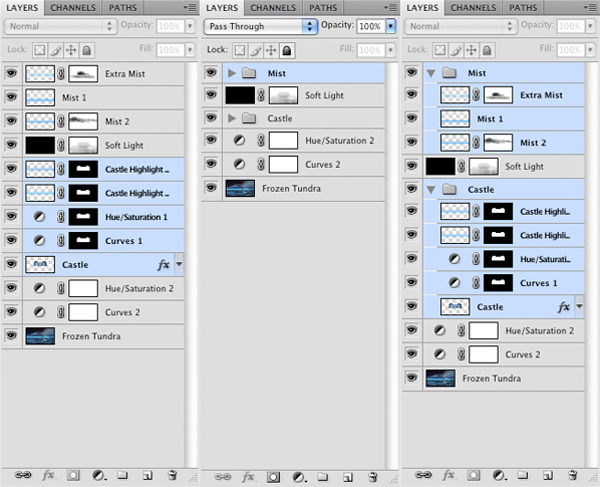Hide the Mist 1 layer in the left panel
This screenshot has width=600, height=487.
point(11,96)
